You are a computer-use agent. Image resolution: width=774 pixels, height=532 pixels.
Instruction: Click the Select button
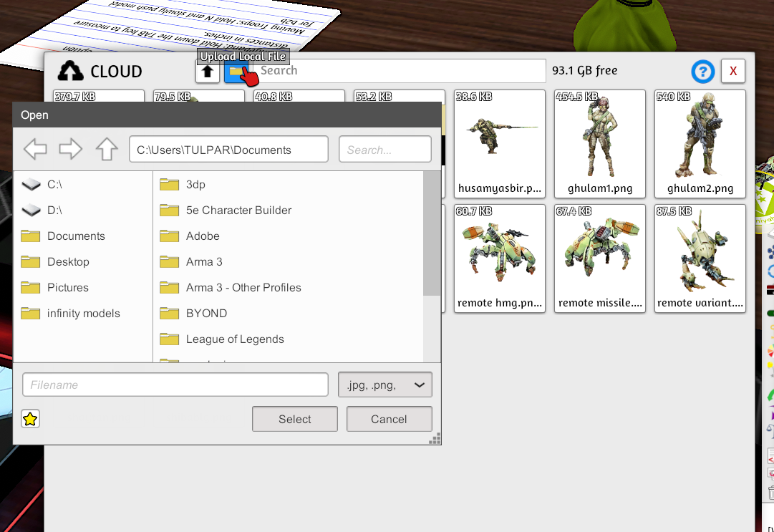tap(295, 419)
